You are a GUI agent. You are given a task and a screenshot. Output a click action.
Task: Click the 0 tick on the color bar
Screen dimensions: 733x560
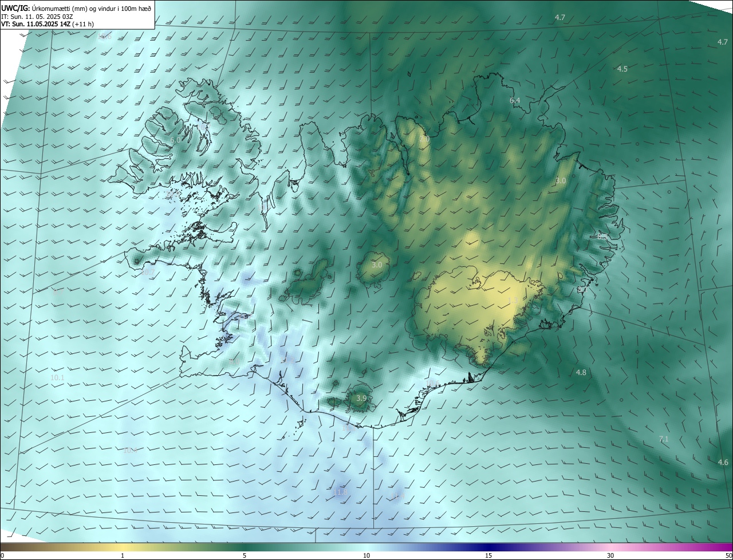tap(2, 555)
